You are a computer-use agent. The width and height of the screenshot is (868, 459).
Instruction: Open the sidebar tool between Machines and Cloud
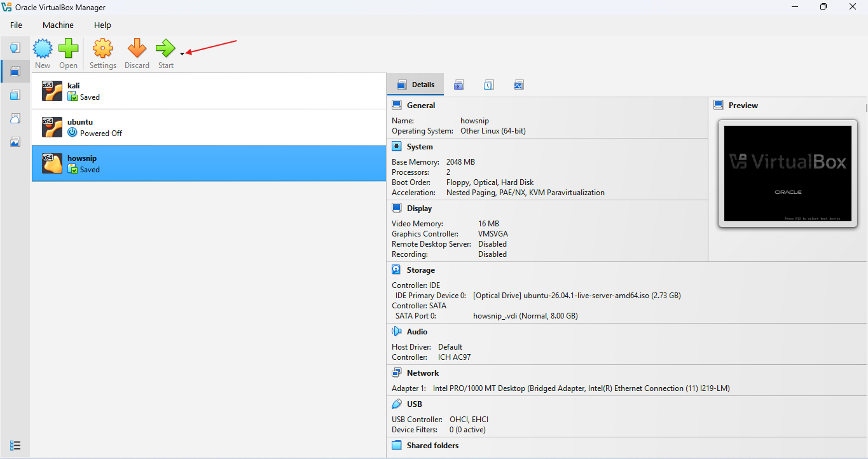(x=15, y=95)
